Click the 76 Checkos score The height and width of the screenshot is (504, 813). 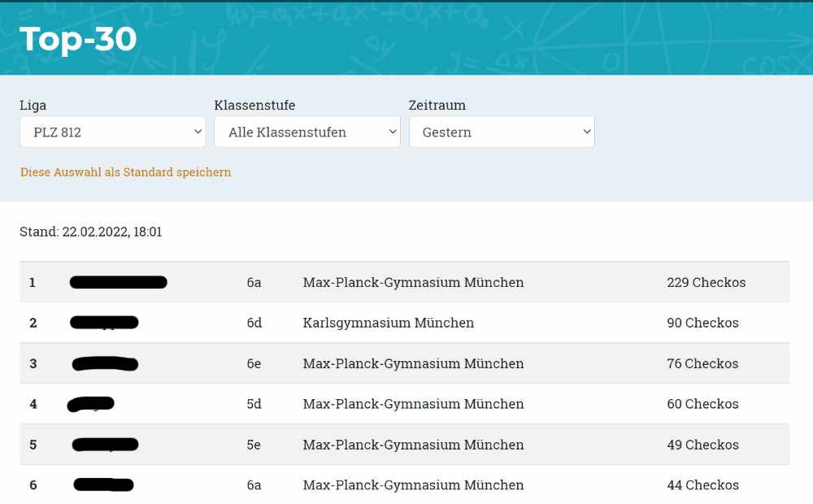click(702, 363)
